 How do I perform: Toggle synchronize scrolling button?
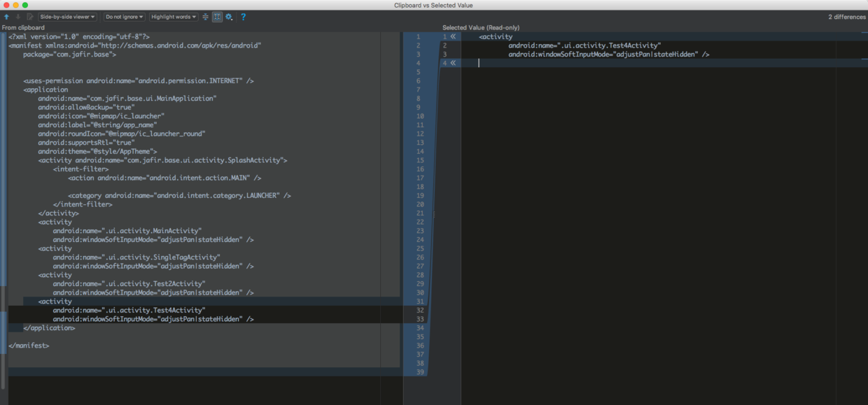(x=217, y=17)
